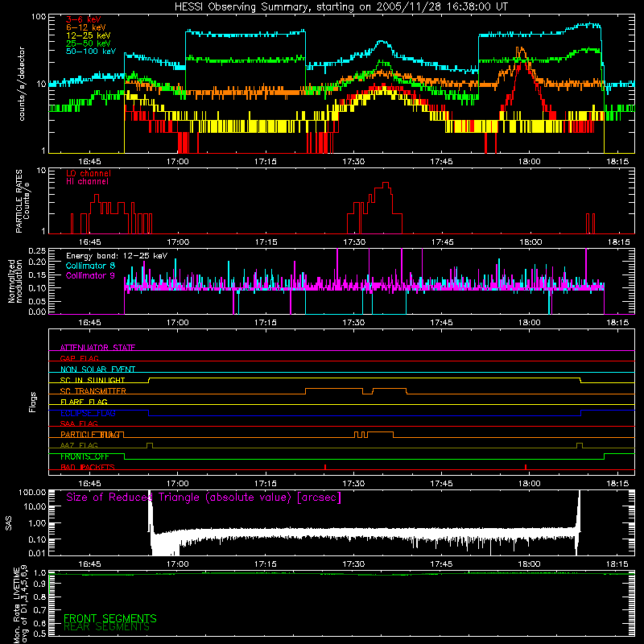
Task: Click the Normalized modulation axis label
Action: coord(14,281)
